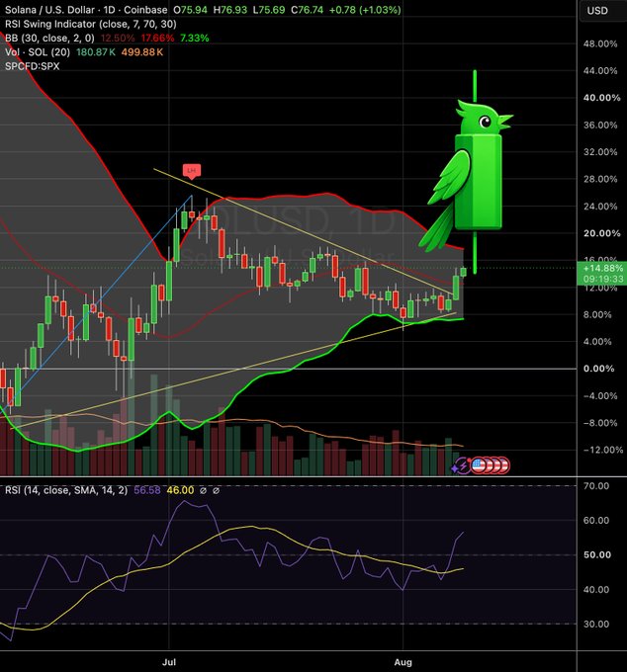Click the 70.00 RSI scale label

tap(596, 486)
